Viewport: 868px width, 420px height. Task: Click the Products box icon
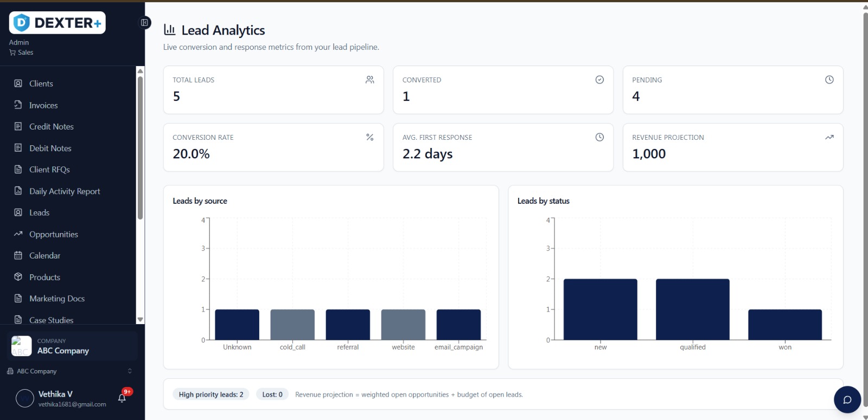click(x=18, y=277)
